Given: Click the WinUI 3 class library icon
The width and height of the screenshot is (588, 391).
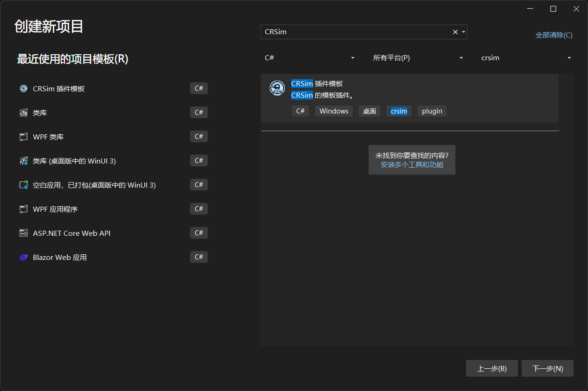Looking at the screenshot, I should 24,161.
